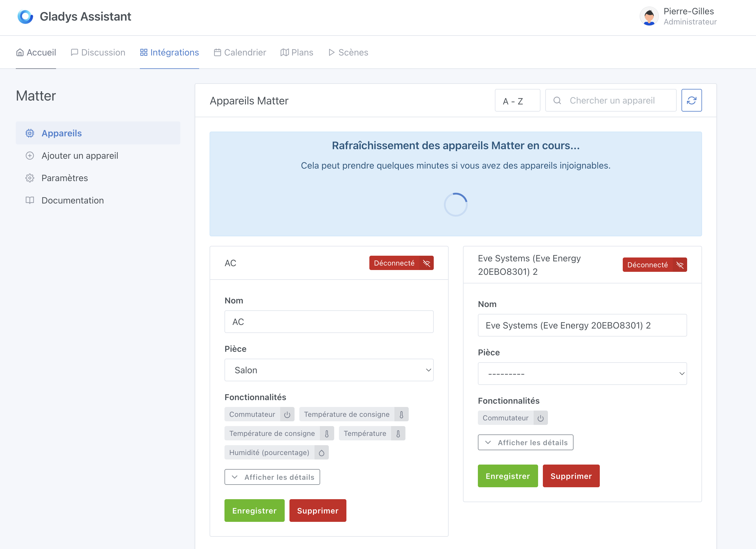Click the play icon beside Scènes

[x=331, y=53]
